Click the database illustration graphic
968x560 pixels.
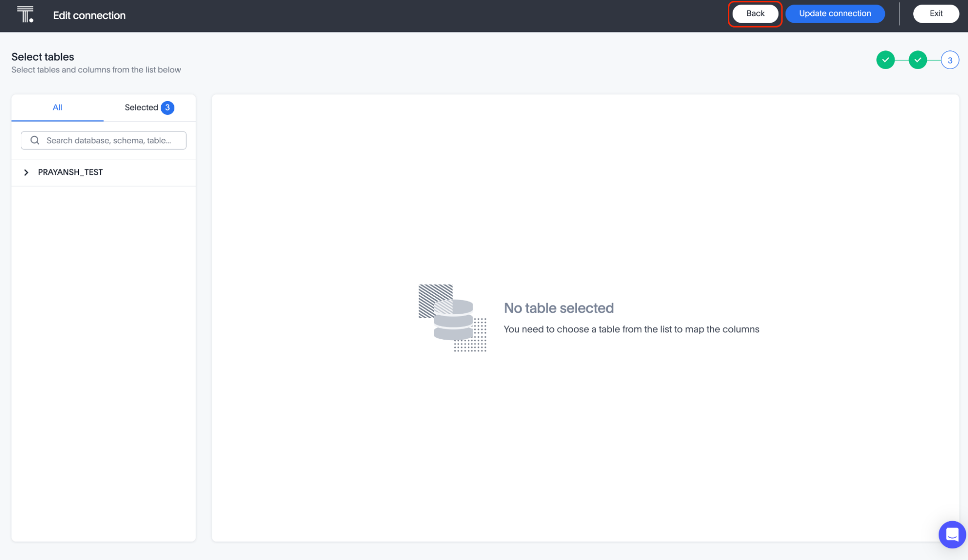pyautogui.click(x=452, y=318)
